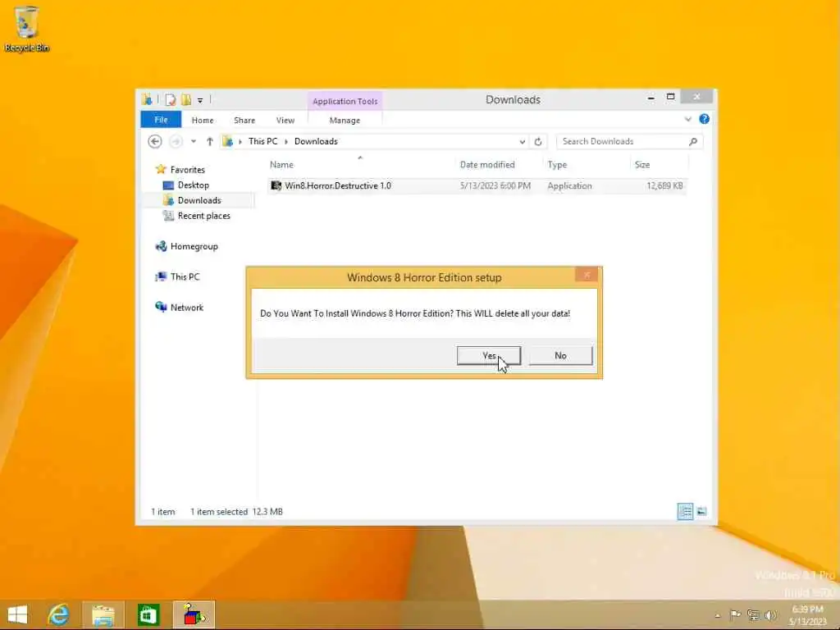Select Desktop in the navigation pane

coord(194,185)
